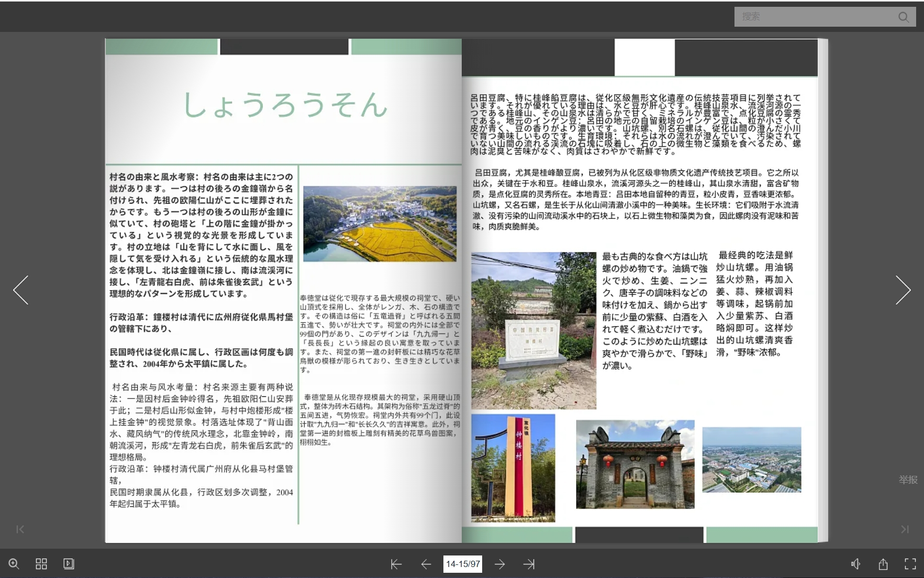Click the page number field showing 14-15/97
This screenshot has width=924, height=578.
463,564
